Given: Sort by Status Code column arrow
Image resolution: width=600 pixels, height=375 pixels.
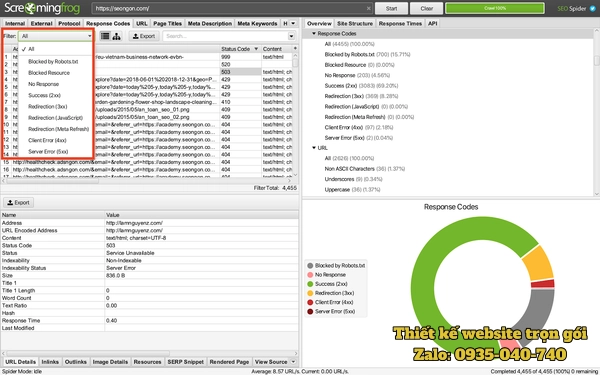Looking at the screenshot, I should (256, 49).
